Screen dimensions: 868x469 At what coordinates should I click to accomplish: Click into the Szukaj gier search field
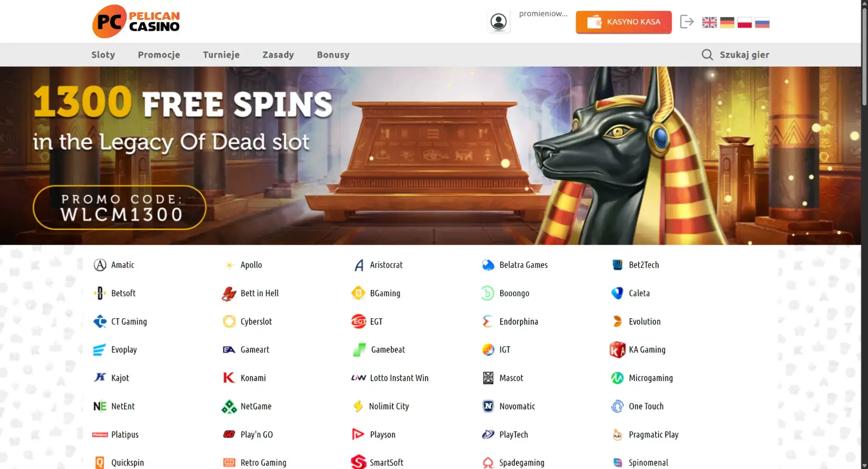point(736,55)
